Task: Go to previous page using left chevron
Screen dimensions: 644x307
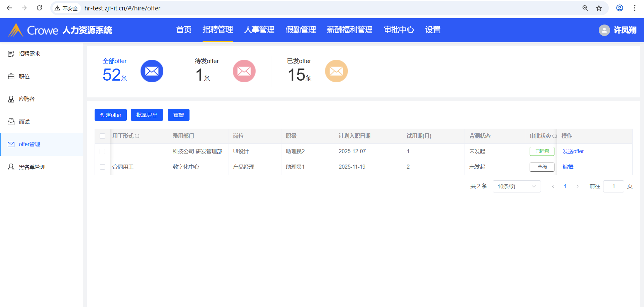Action: pos(553,186)
